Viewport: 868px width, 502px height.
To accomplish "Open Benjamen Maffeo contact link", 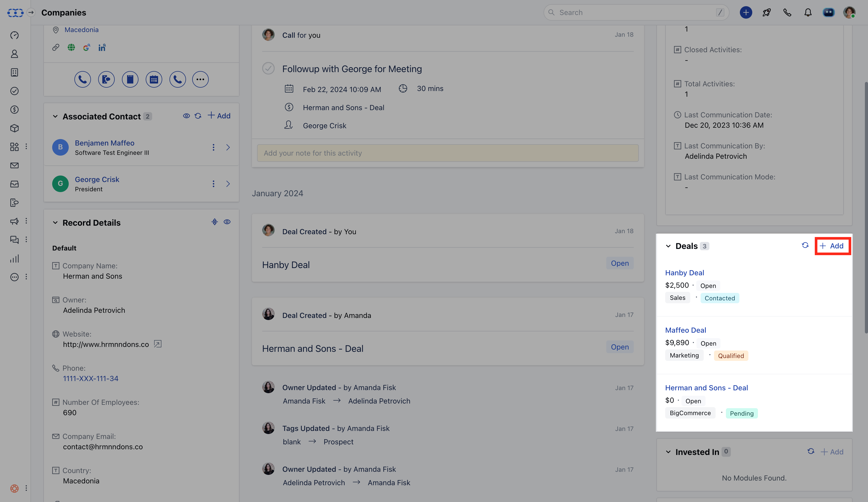I will (105, 143).
